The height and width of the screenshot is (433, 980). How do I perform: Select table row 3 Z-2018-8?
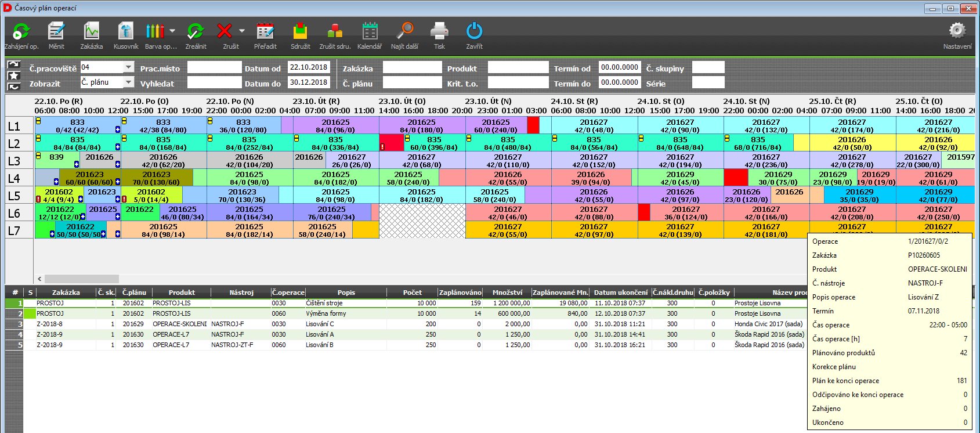click(x=406, y=324)
